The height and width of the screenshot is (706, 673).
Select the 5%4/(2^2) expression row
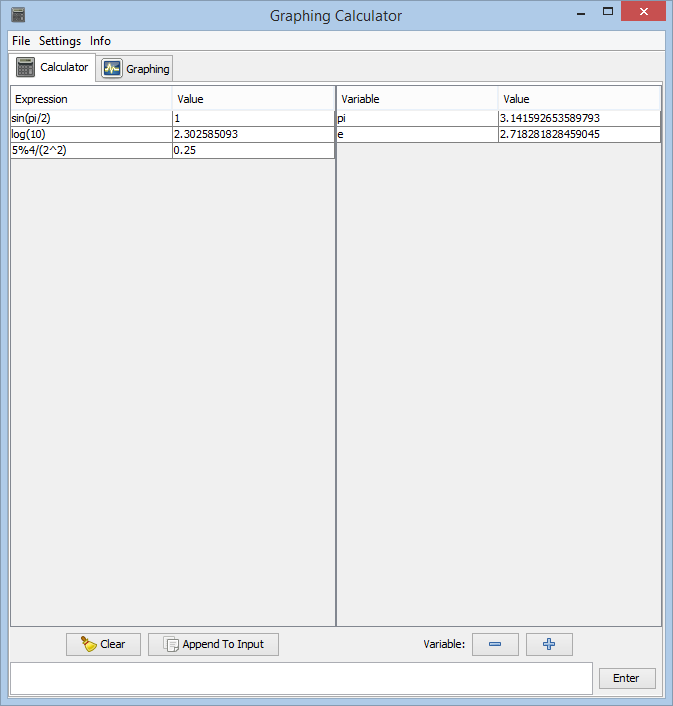(90, 150)
